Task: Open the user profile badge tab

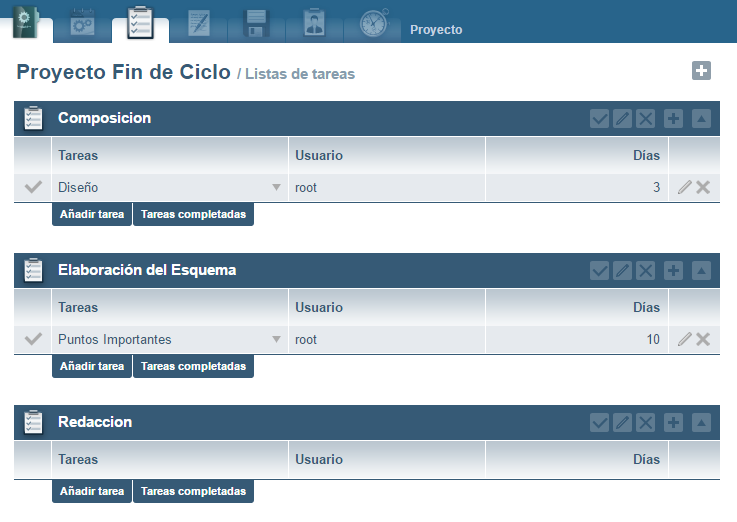Action: [x=314, y=23]
